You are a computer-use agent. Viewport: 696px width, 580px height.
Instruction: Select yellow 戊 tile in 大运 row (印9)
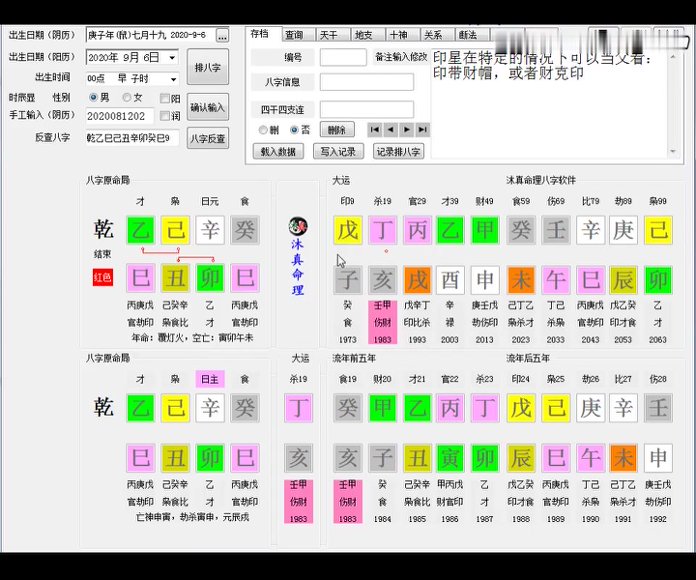(348, 230)
